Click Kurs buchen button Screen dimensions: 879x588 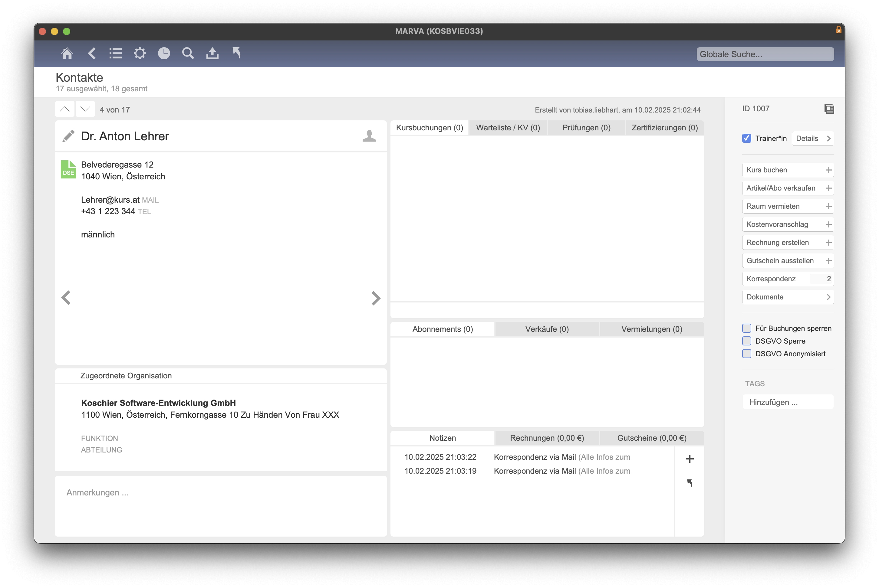(788, 170)
